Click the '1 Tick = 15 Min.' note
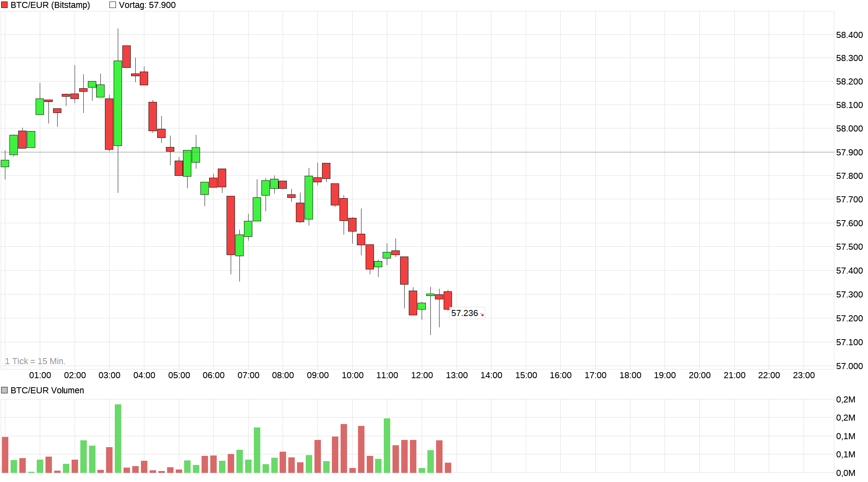 point(35,361)
